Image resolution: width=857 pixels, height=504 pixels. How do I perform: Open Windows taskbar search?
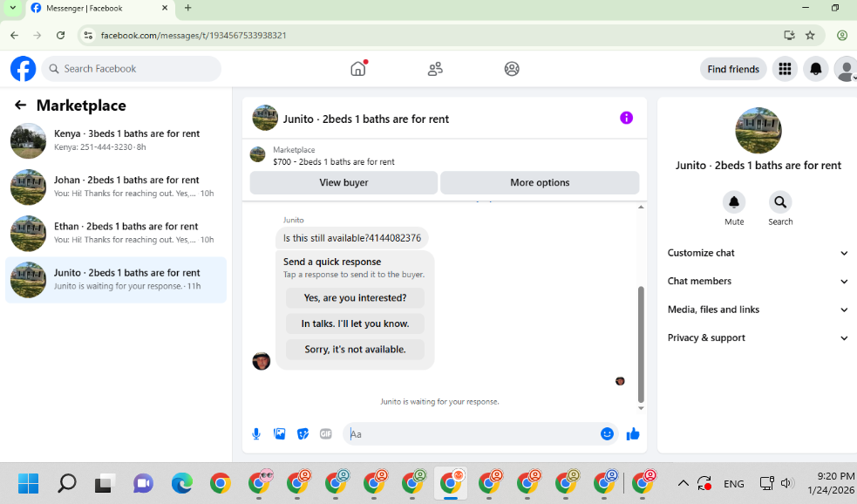[66, 483]
